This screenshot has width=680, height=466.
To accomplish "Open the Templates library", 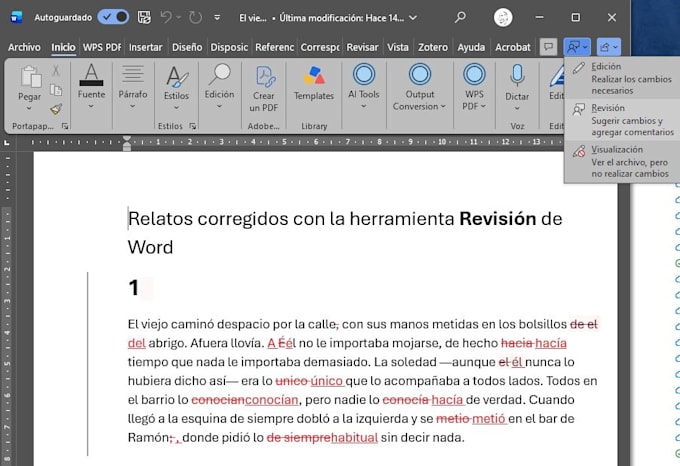I will [x=314, y=83].
